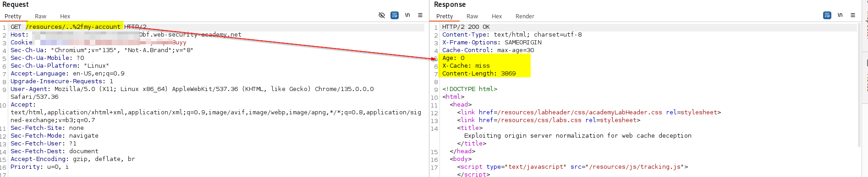Switch Request view to Raw tab
The height and width of the screenshot is (177, 868).
(x=41, y=16)
